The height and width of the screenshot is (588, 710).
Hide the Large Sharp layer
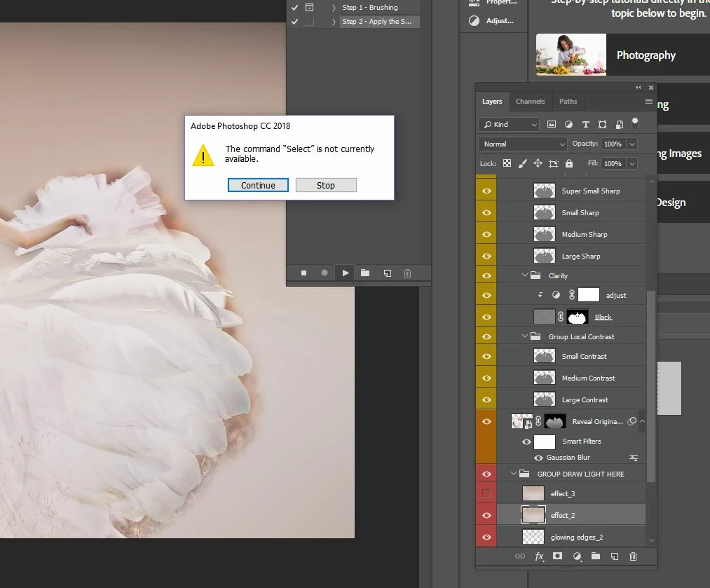tap(486, 257)
